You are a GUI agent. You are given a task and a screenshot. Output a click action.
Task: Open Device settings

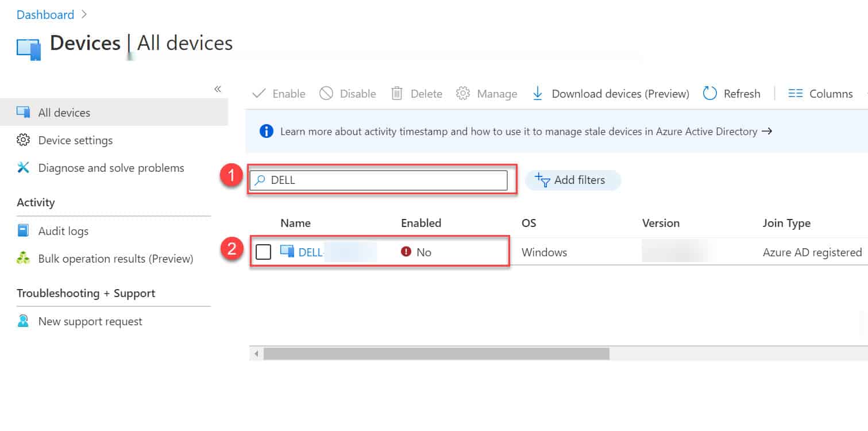coord(75,140)
